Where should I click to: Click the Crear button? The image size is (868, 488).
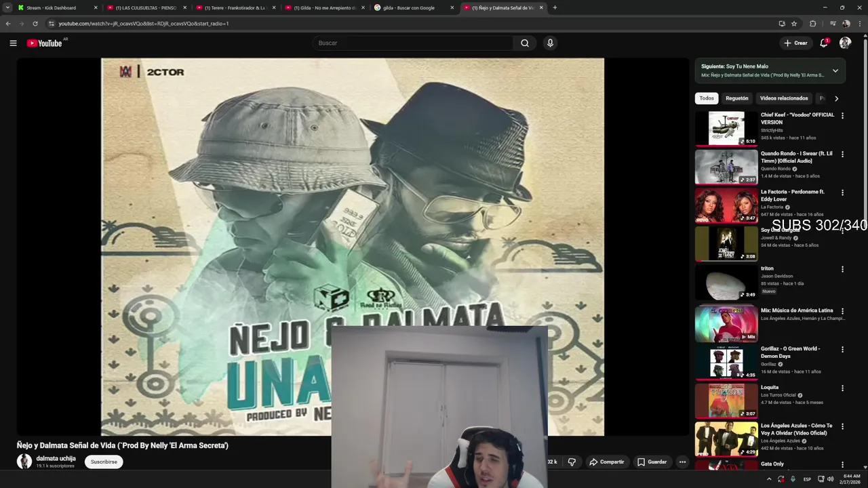point(795,43)
